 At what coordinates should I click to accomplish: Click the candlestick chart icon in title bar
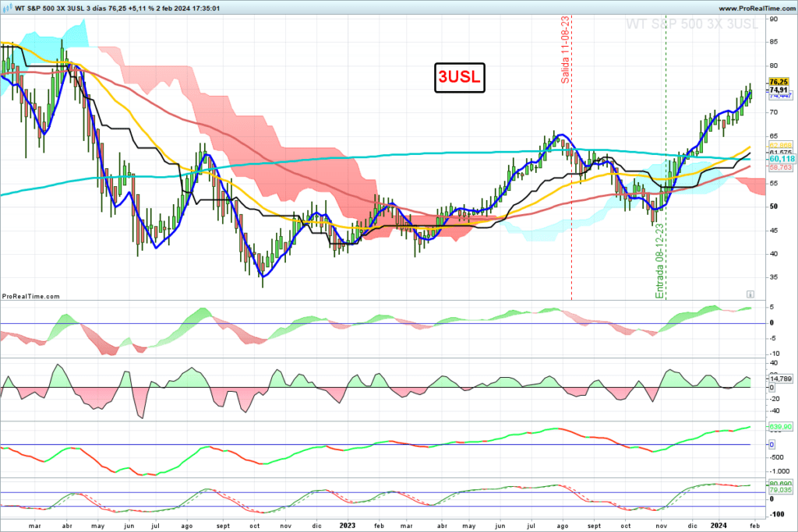[x=7, y=8]
